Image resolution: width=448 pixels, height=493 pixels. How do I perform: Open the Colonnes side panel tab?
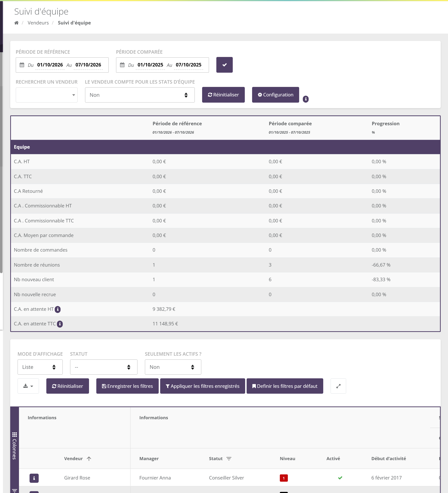[14, 446]
